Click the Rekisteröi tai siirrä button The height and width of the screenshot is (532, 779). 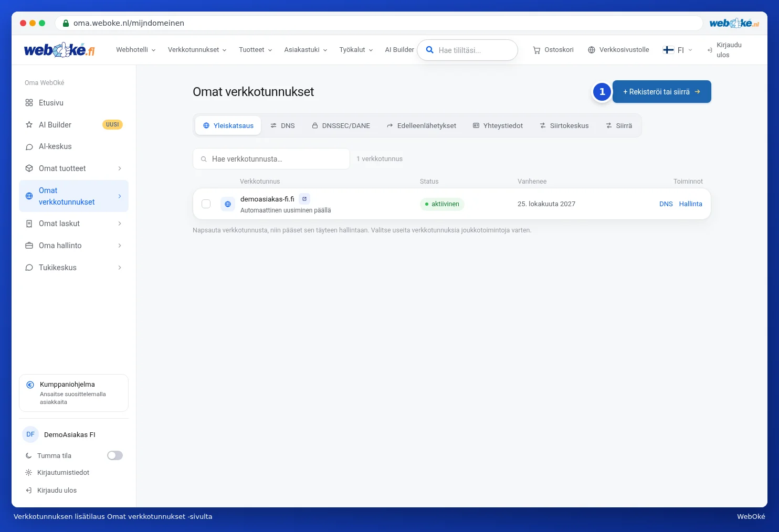pos(662,92)
